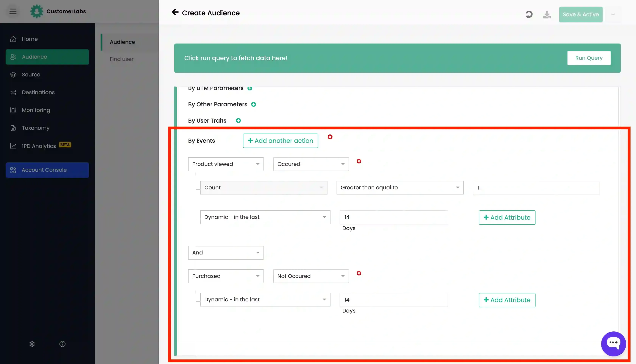Add User Traits using the plus icon
The width and height of the screenshot is (636, 364).
click(238, 121)
